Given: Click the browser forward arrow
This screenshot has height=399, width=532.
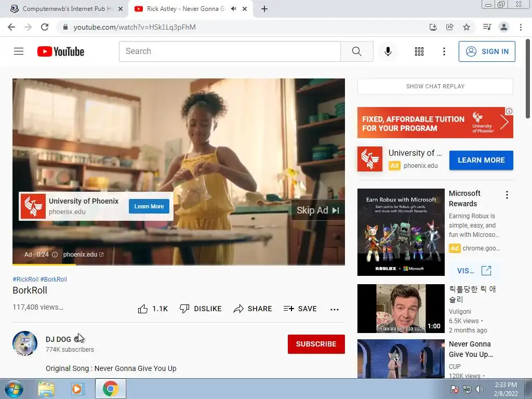Looking at the screenshot, I should [28, 27].
